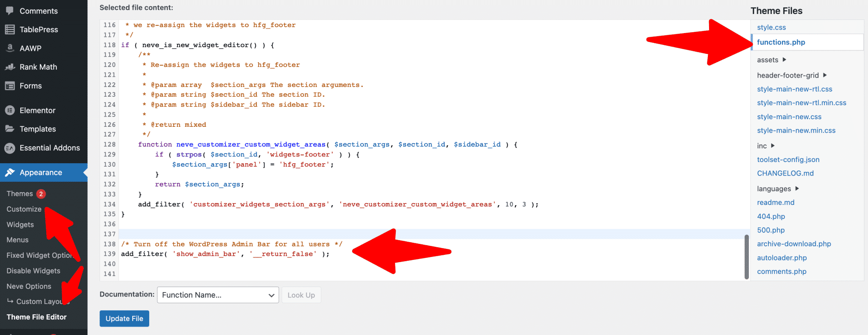Viewport: 868px width, 335px height.
Task: Go to the Customize submenu item
Action: click(x=24, y=209)
